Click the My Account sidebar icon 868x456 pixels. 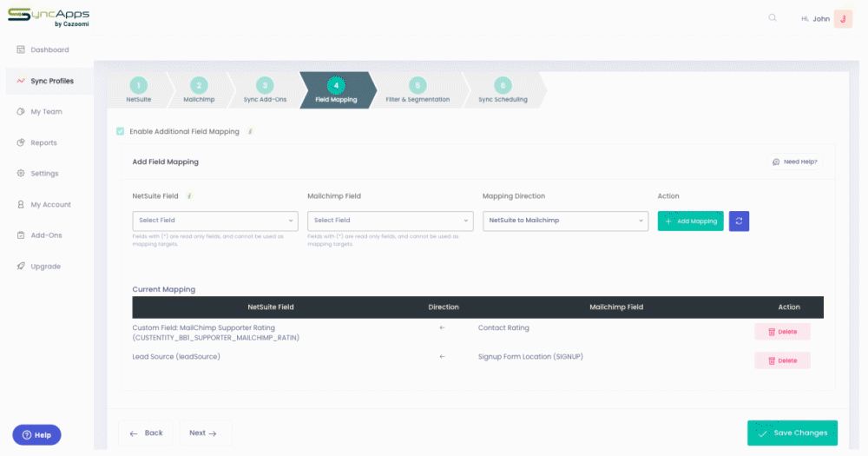click(x=21, y=204)
